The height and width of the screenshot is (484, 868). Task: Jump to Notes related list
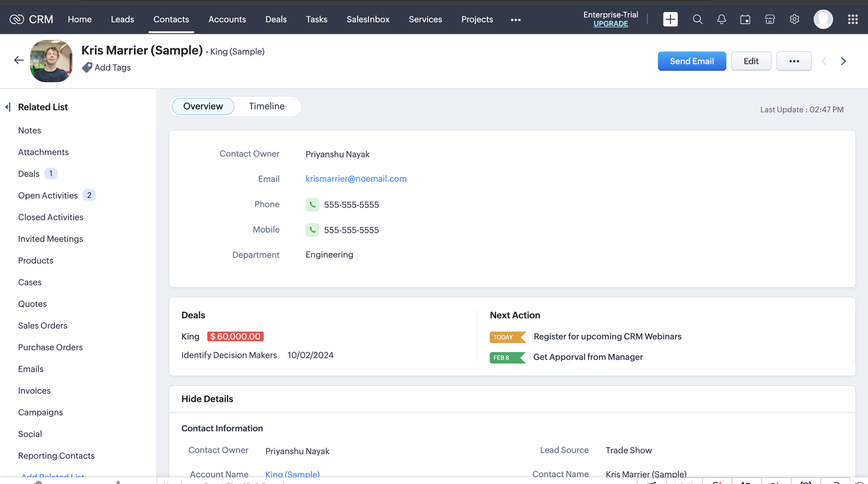coord(30,131)
